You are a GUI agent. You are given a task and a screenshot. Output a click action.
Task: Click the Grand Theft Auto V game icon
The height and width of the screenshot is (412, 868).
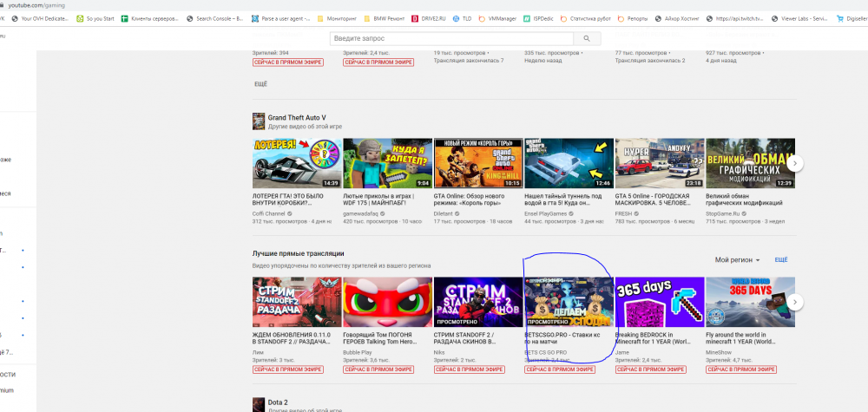pyautogui.click(x=258, y=121)
